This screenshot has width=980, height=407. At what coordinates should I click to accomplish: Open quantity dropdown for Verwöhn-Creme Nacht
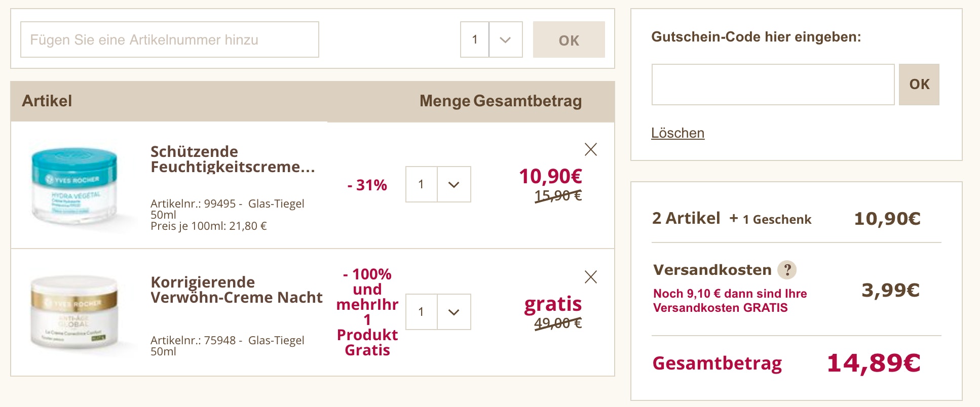tap(454, 312)
